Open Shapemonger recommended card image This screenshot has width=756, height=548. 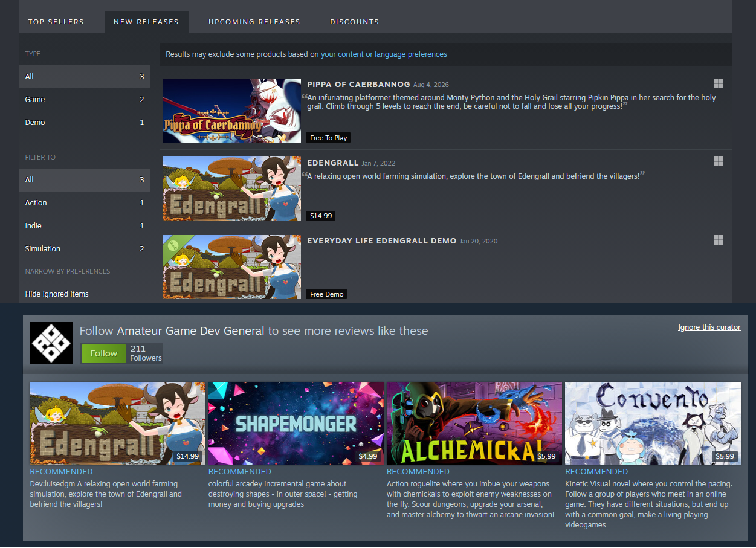point(296,424)
